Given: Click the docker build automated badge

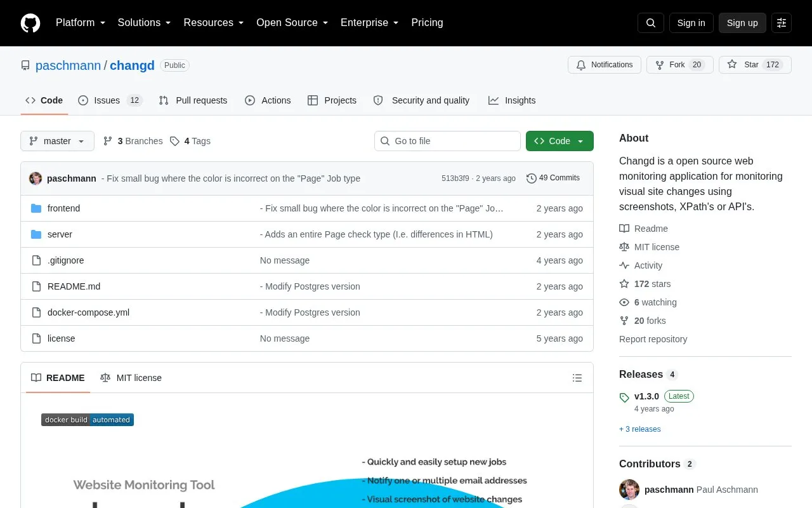Looking at the screenshot, I should click(x=88, y=420).
